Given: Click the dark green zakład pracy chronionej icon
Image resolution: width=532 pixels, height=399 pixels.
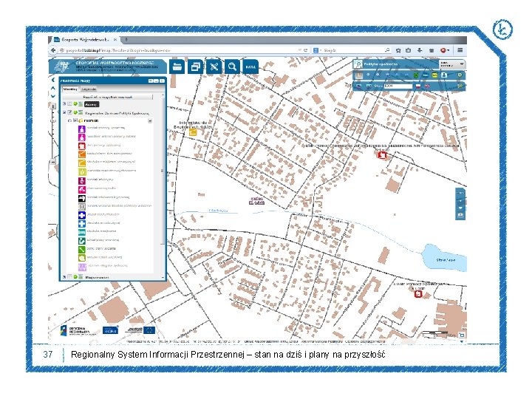Looking at the screenshot, I should (x=82, y=241).
